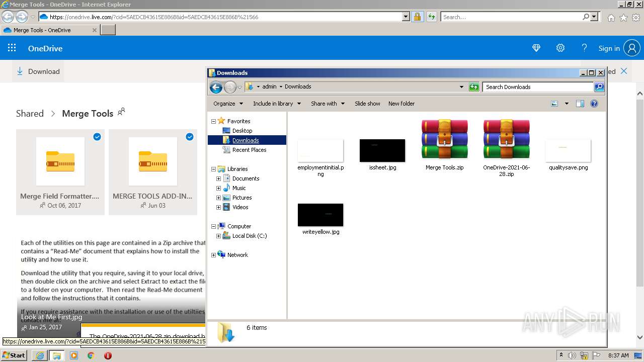Select Merge Tools.zip archive

pyautogui.click(x=444, y=145)
